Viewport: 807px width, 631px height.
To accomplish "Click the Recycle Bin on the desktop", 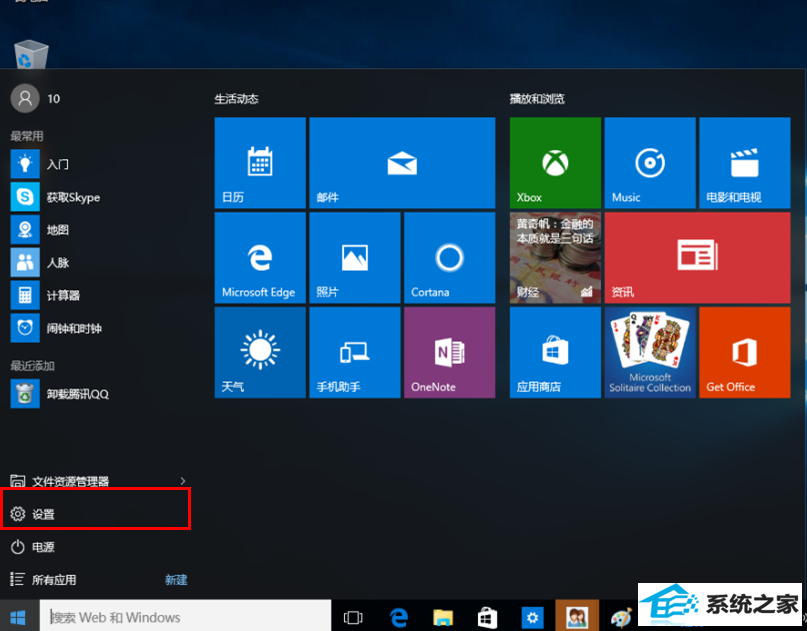I will [x=31, y=55].
